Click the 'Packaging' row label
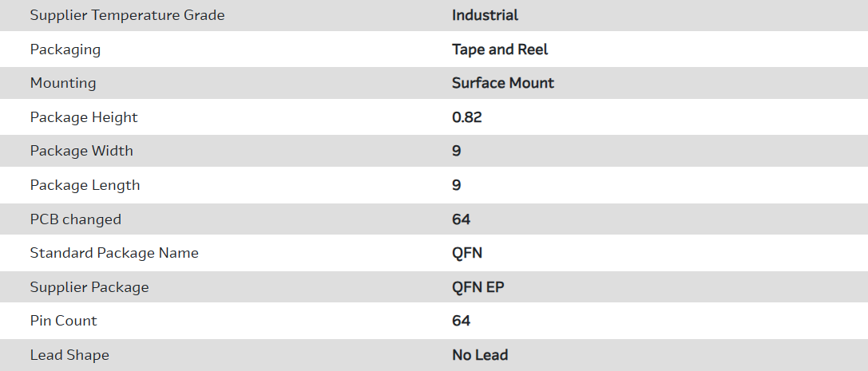Screen dimensions: 868x371 click(65, 49)
